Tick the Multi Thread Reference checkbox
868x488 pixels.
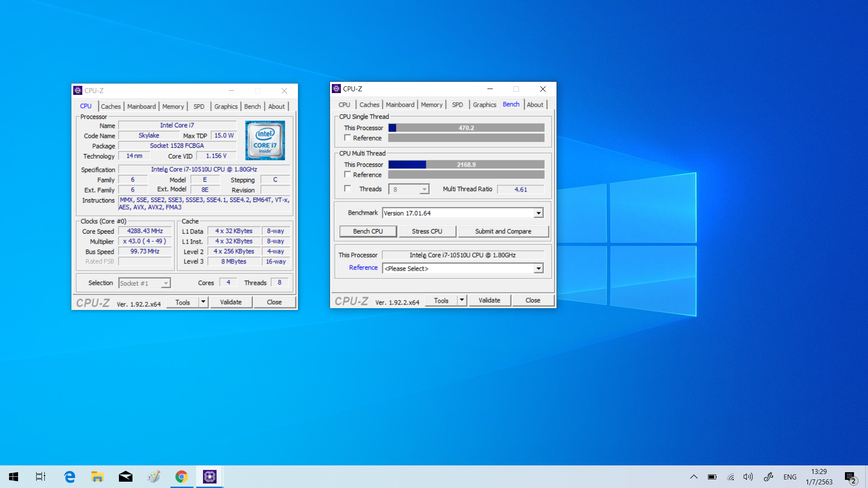348,174
